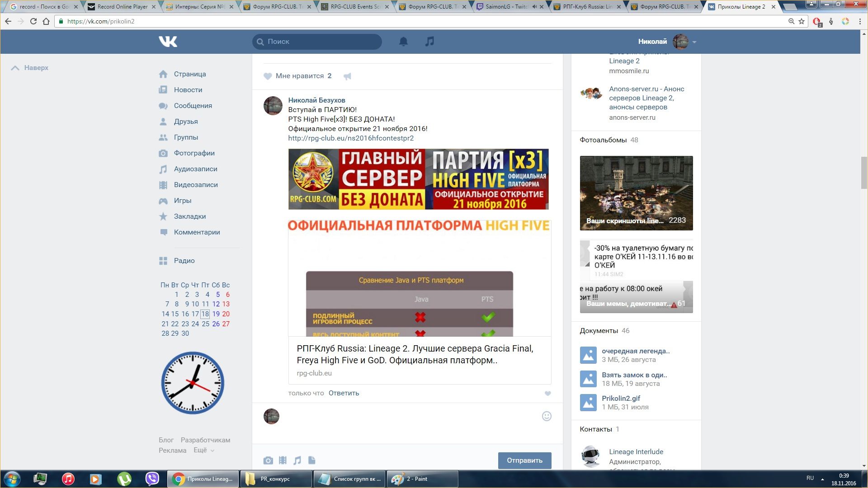Click the Группы people icon
868x488 pixels.
[163, 137]
